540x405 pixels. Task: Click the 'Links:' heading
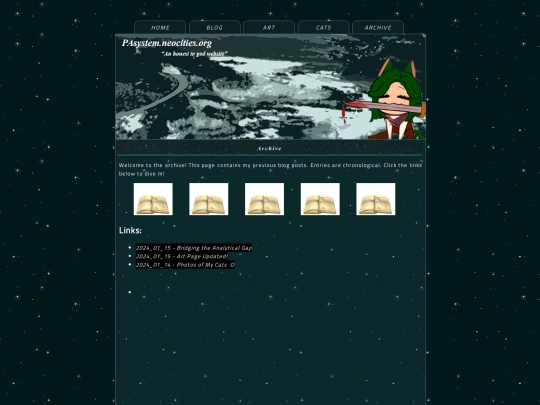coord(130,230)
